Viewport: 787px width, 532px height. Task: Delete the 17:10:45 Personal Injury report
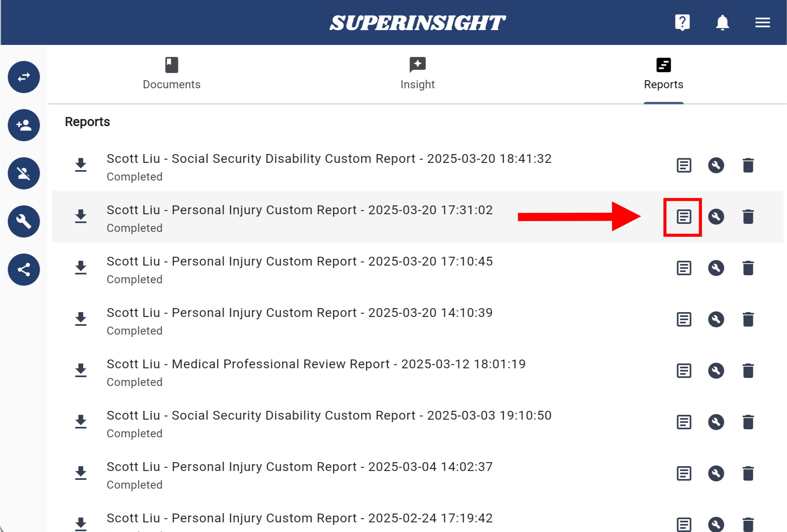pyautogui.click(x=748, y=268)
